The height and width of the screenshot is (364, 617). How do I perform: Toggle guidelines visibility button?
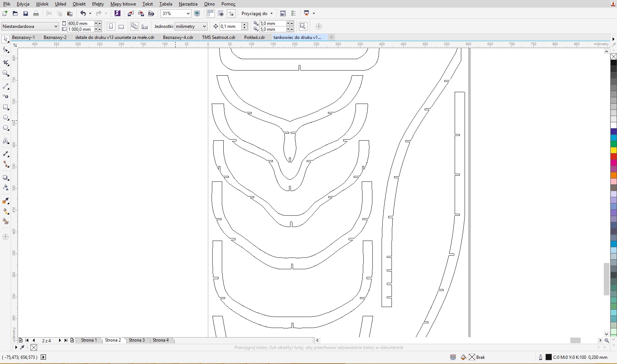[231, 14]
